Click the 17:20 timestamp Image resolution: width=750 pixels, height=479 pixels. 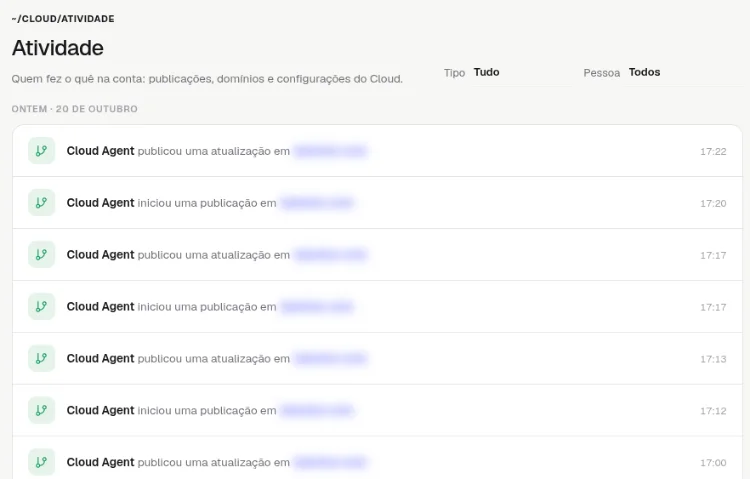pyautogui.click(x=713, y=203)
